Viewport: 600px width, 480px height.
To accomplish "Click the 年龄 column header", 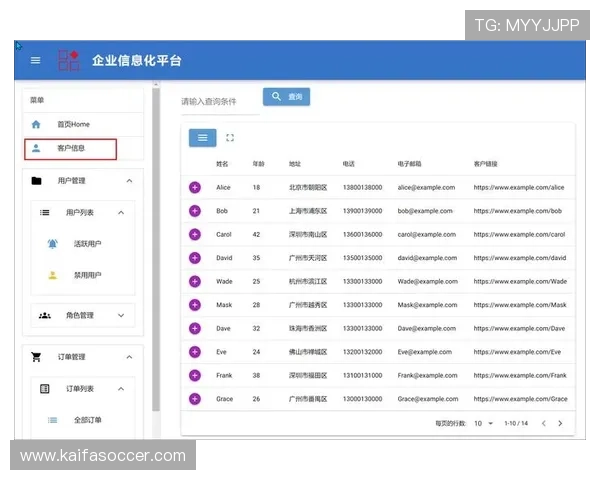I will pos(258,164).
